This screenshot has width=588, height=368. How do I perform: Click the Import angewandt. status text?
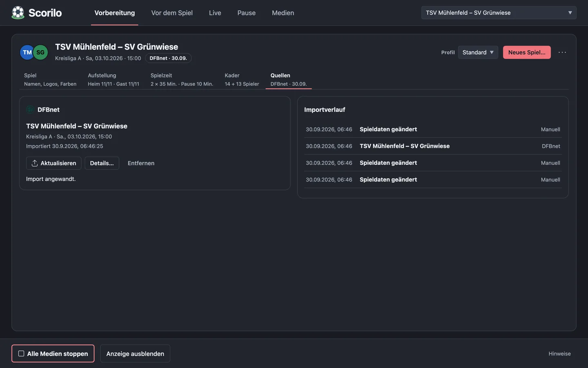[x=51, y=179]
